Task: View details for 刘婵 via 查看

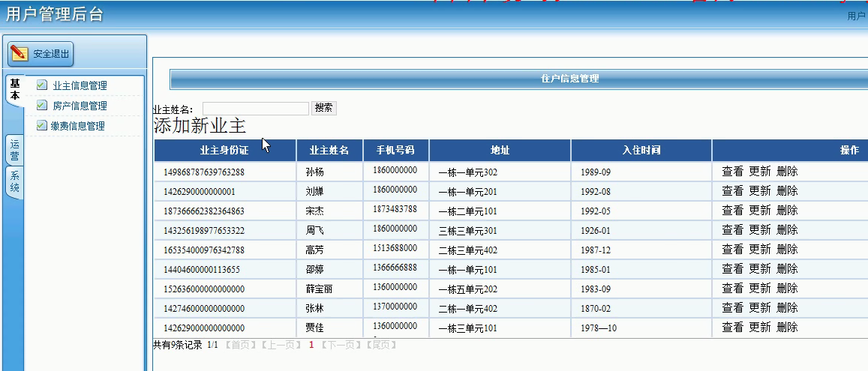Action: [x=732, y=191]
